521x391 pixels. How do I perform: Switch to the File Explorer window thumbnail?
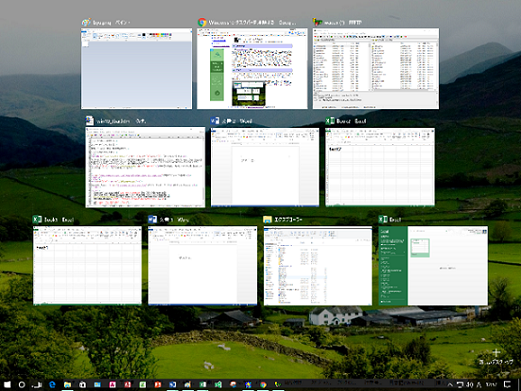pos(318,266)
